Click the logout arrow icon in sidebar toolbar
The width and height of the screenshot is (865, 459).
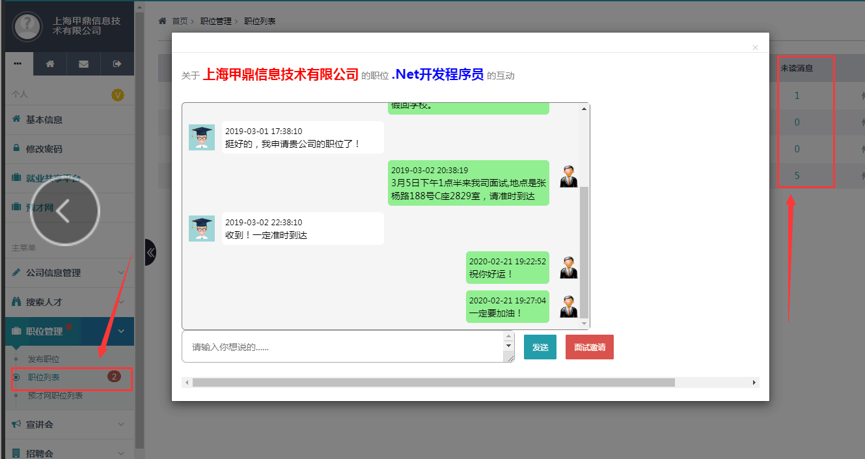click(117, 64)
